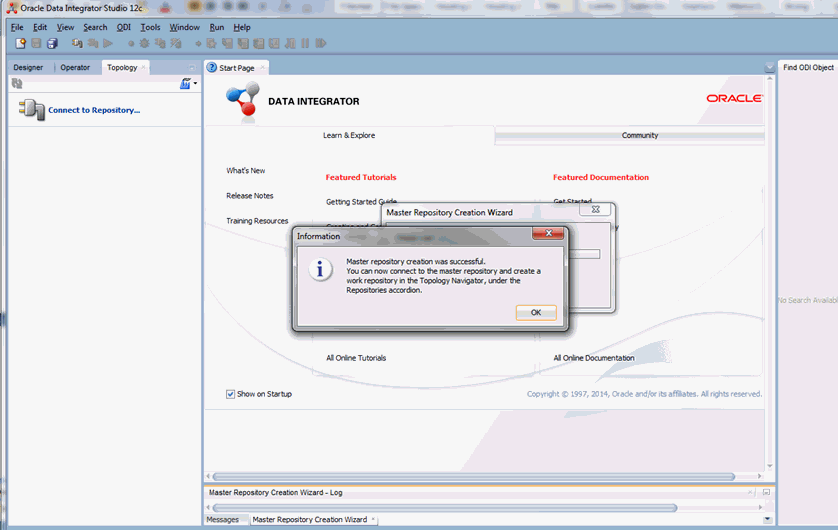Close the Master Repository Creation Wizard log tab
Screen dimensions: 838x530
click(x=373, y=519)
